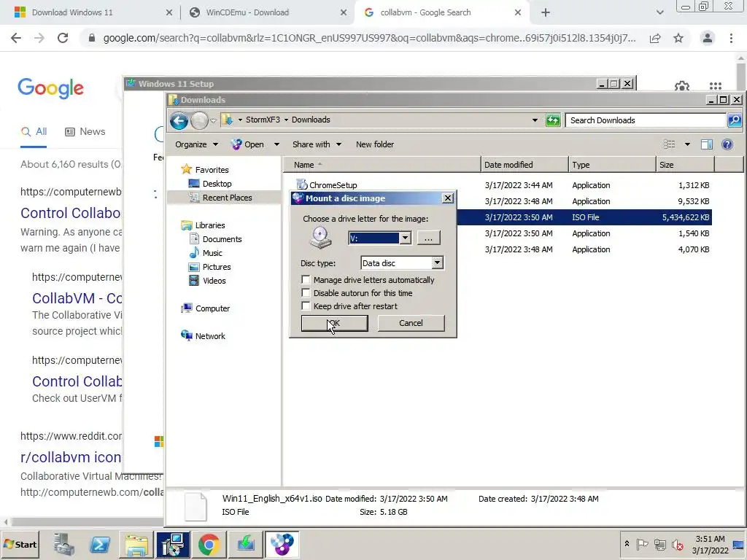This screenshot has height=560, width=747.
Task: Click Chrome back navigation arrow
Action: [16, 38]
